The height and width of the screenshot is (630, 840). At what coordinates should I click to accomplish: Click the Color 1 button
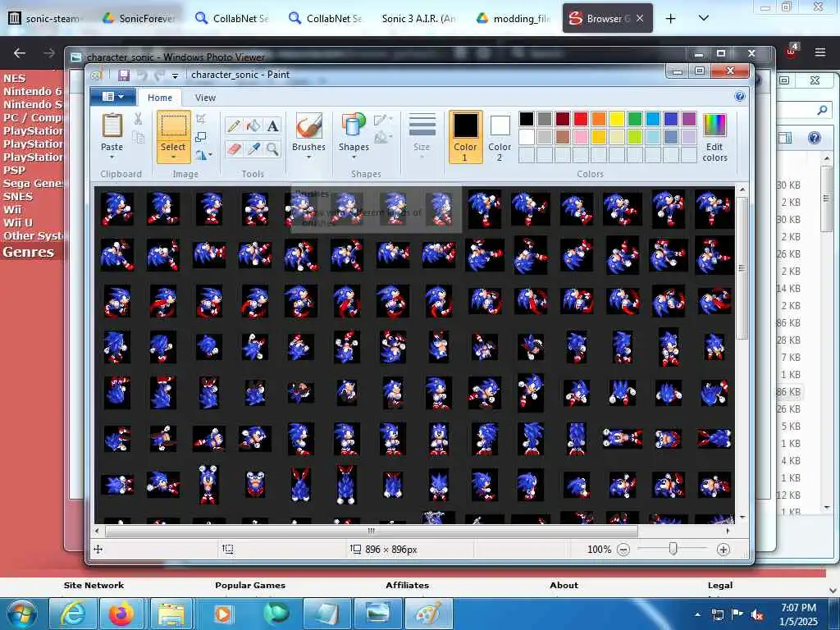465,137
